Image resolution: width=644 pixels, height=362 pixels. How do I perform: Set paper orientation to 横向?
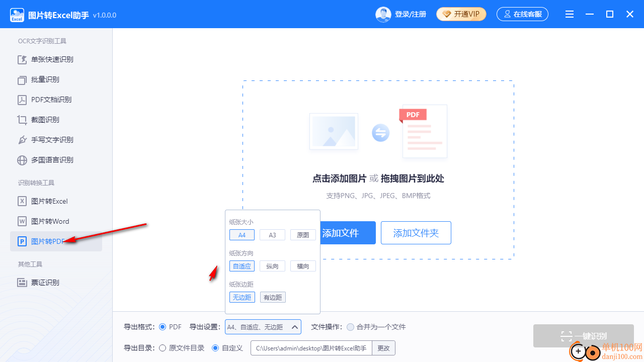(x=303, y=266)
